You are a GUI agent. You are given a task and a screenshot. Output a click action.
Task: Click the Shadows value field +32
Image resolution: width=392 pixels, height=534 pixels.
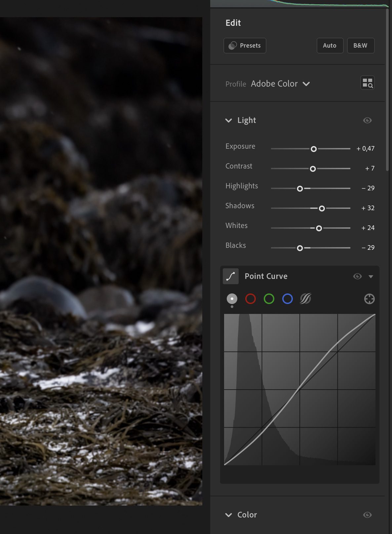368,208
